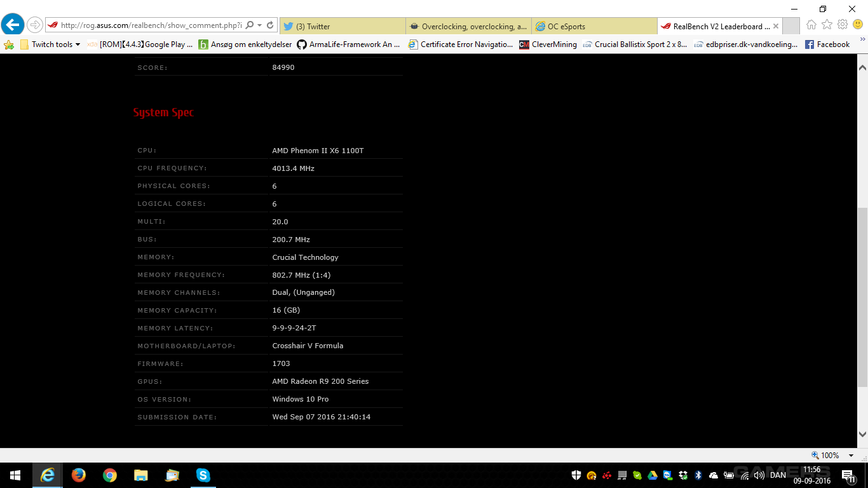Open the taskbar clock 11:56
This screenshot has height=488, width=868.
click(813, 475)
